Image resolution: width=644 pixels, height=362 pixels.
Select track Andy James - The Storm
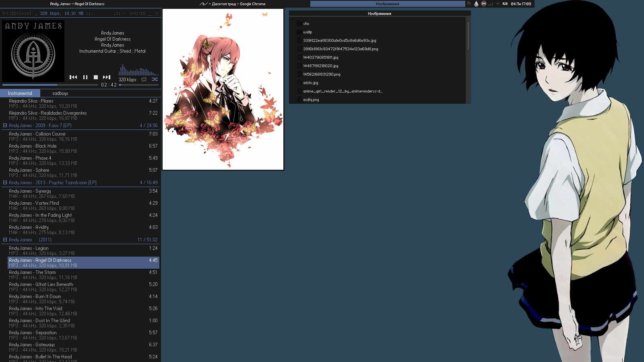[x=83, y=275]
